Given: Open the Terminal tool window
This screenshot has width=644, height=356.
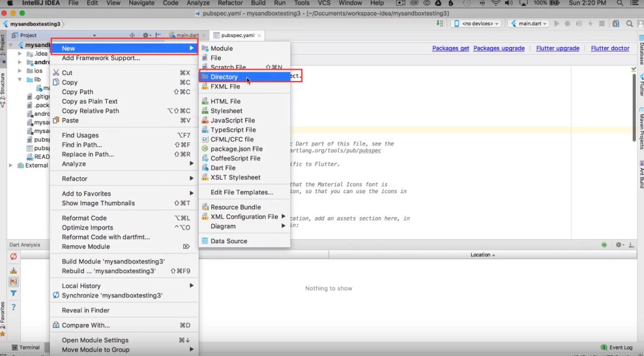Looking at the screenshot, I should [x=26, y=348].
